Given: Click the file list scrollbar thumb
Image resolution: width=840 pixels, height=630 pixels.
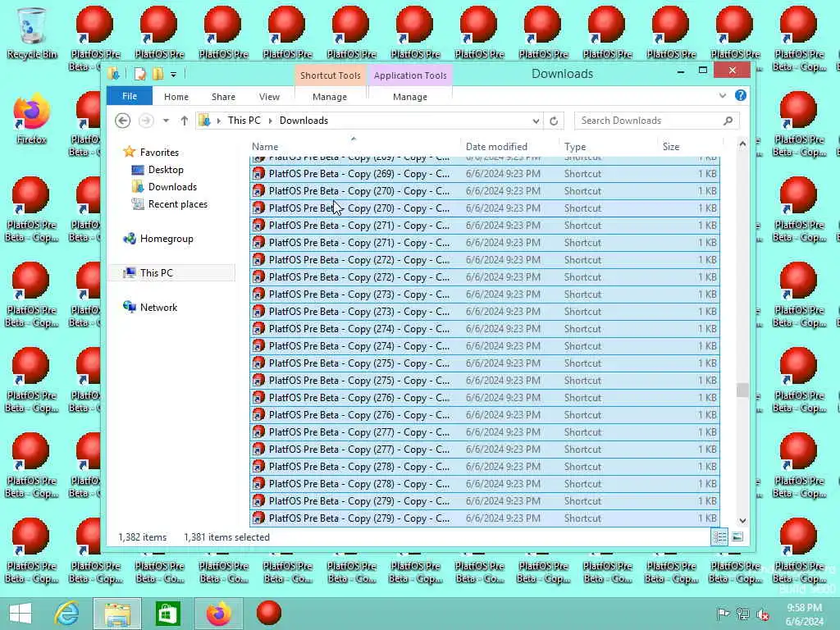Looking at the screenshot, I should (x=742, y=390).
